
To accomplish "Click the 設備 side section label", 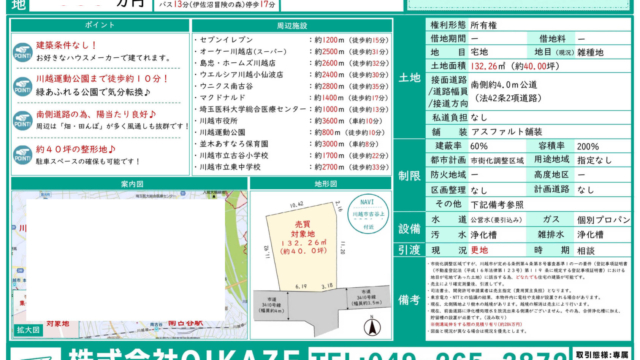I will [409, 229].
